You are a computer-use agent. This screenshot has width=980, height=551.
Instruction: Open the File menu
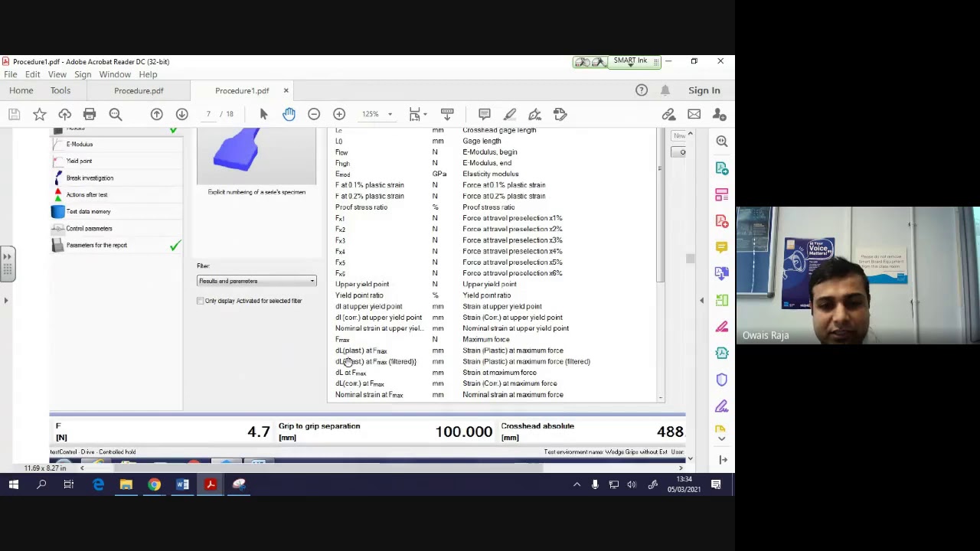coord(11,74)
